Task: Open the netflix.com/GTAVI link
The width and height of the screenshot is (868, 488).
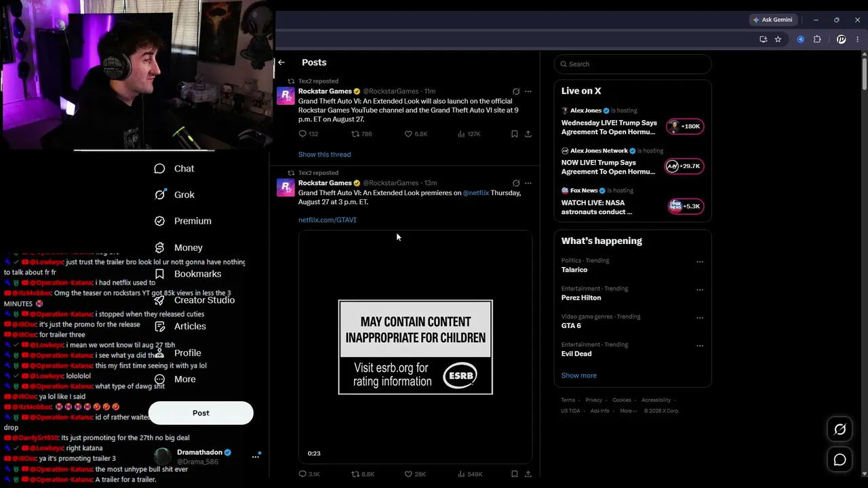Action: (x=328, y=220)
